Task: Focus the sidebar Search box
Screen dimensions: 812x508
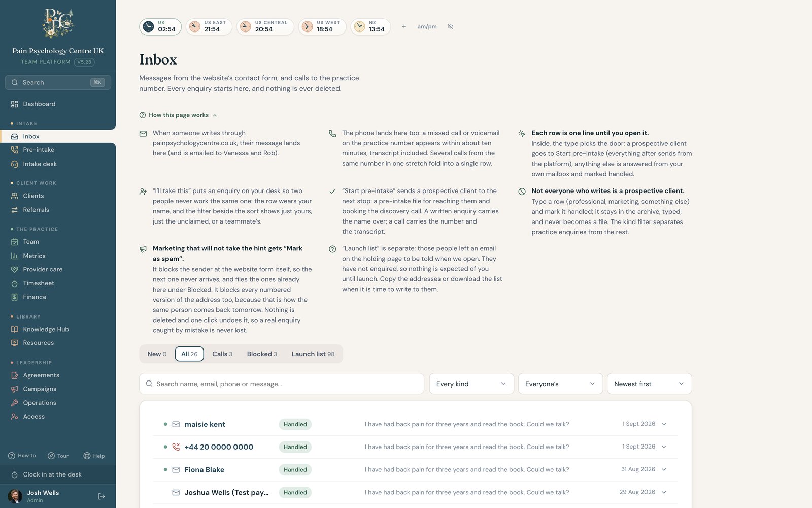Action: pyautogui.click(x=58, y=82)
